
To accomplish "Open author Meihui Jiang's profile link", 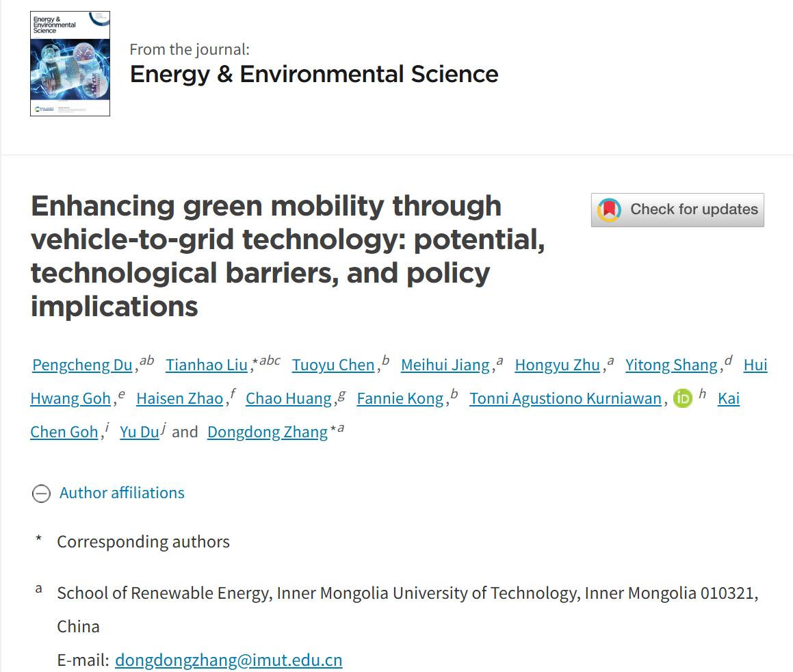I will tap(445, 365).
